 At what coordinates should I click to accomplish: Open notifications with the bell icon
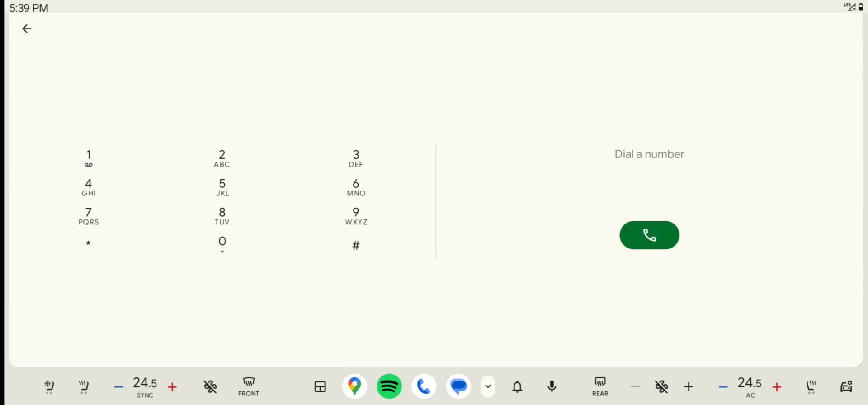click(517, 386)
